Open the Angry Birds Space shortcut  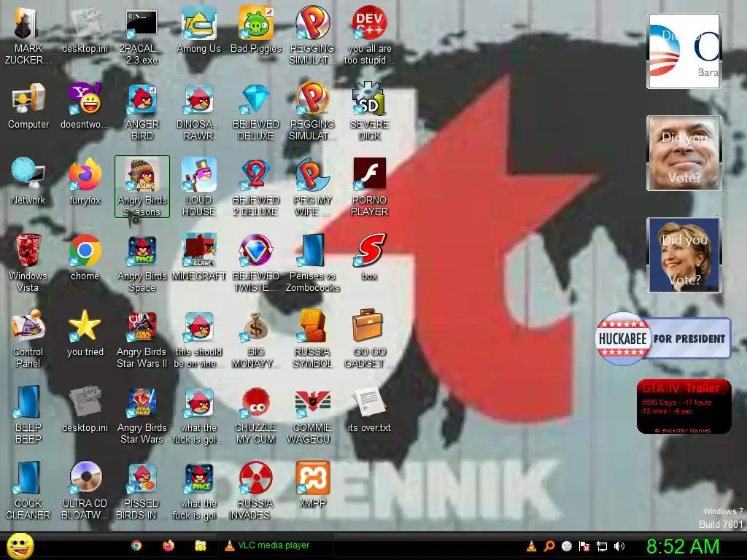coord(142,263)
